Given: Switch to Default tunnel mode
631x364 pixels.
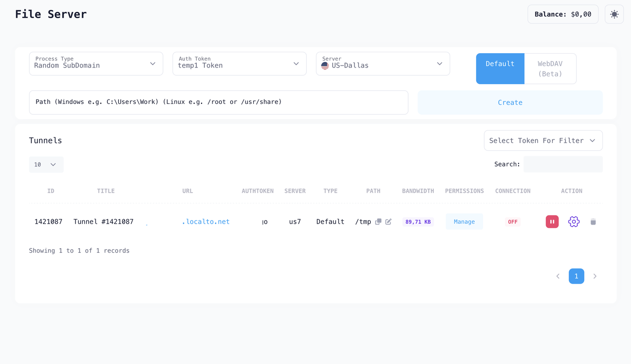Looking at the screenshot, I should 500,68.
